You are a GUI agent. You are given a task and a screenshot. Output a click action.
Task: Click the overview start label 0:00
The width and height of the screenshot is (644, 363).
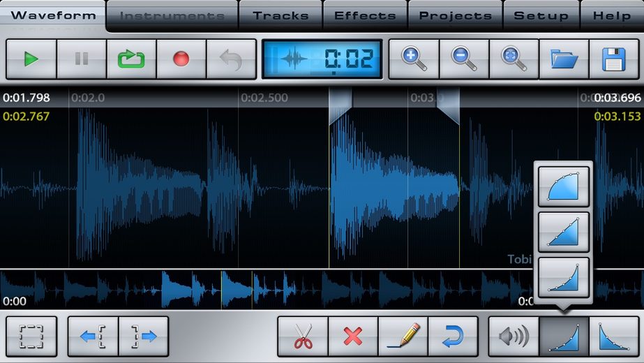15,302
